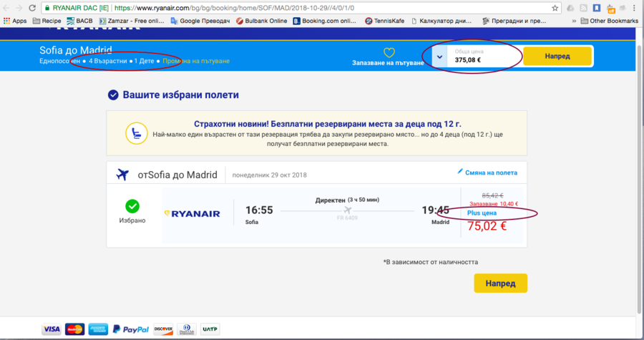Open the Apps shortcut in bookmarks bar
The height and width of the screenshot is (340, 644).
click(x=15, y=21)
